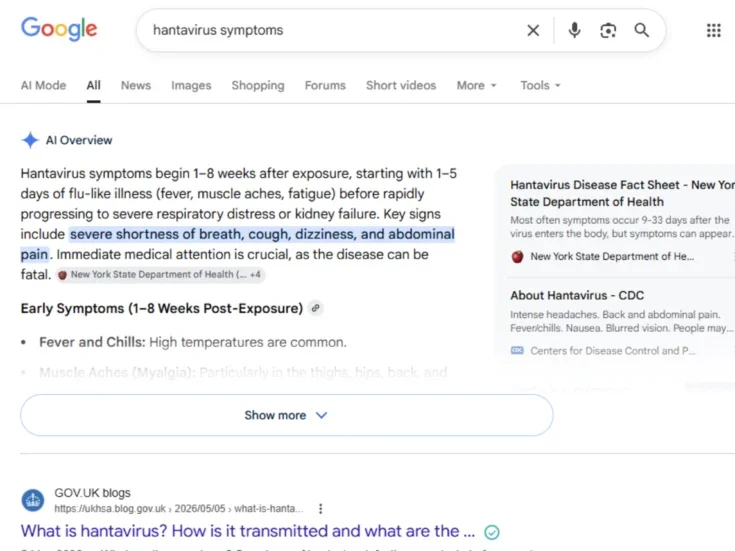This screenshot has height=551, width=735.
Task: Click the apple icon in source chip
Action: (62, 275)
